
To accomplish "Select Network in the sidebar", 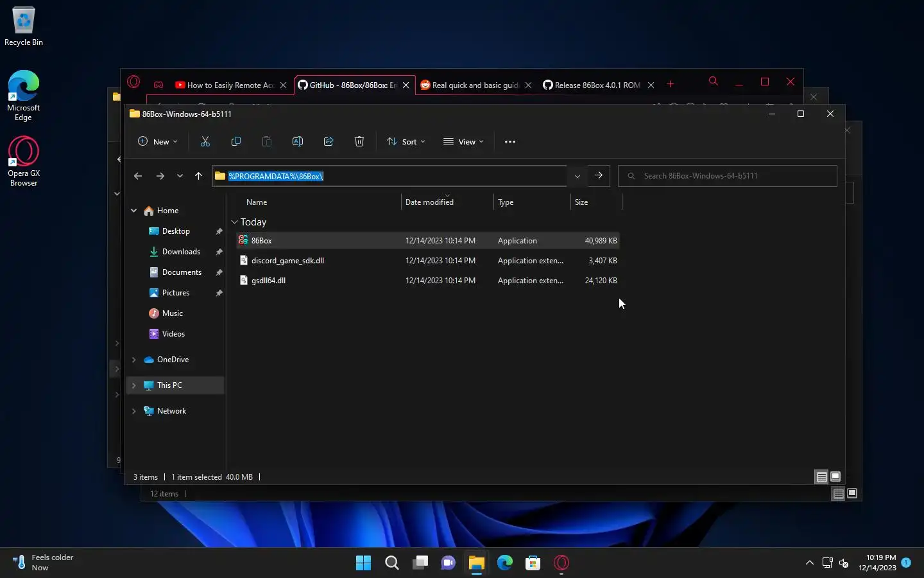I will tap(171, 411).
